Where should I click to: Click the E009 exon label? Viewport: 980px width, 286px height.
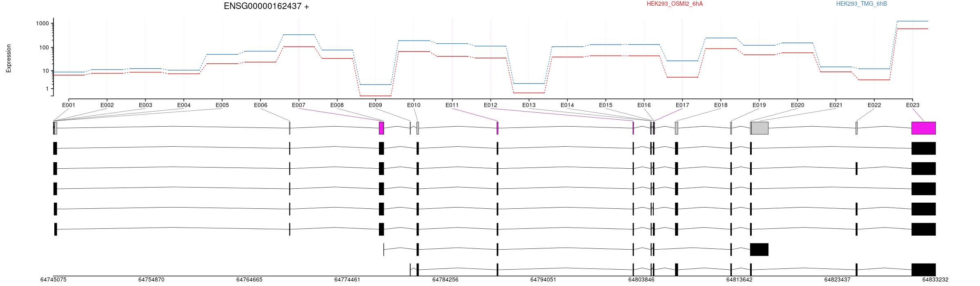point(375,105)
